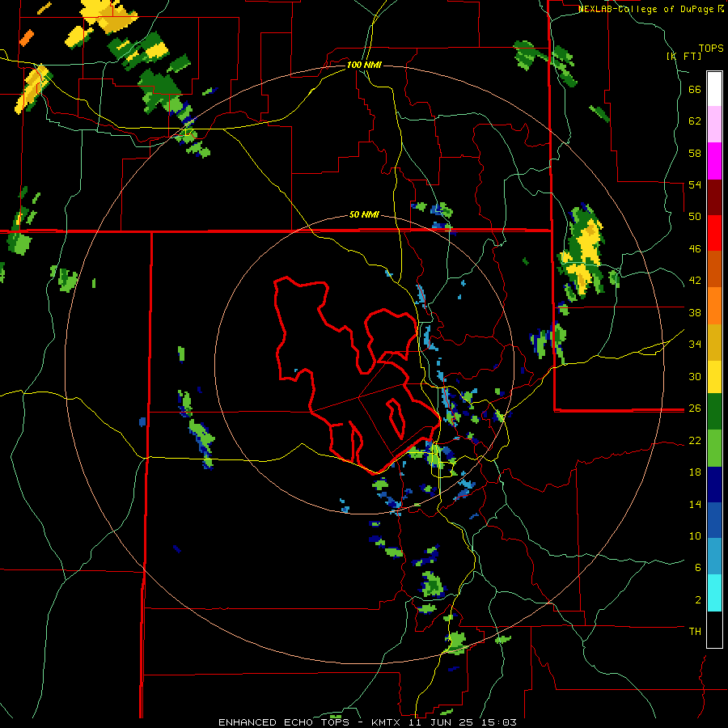Image resolution: width=728 pixels, height=728 pixels.
Task: Click the yellow 30-34 kft legend swatch
Action: 714,377
